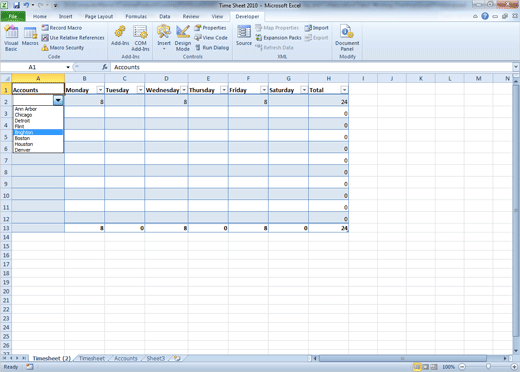Viewport: 520px width, 372px height.
Task: Choose Flint from the list
Action: pos(38,126)
